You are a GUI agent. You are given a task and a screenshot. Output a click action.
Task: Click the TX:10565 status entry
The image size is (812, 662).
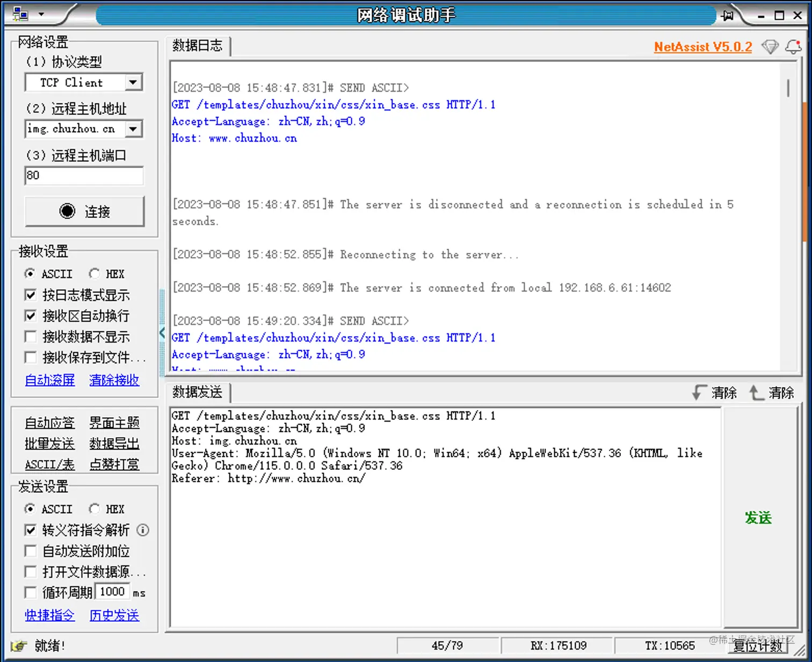[670, 646]
